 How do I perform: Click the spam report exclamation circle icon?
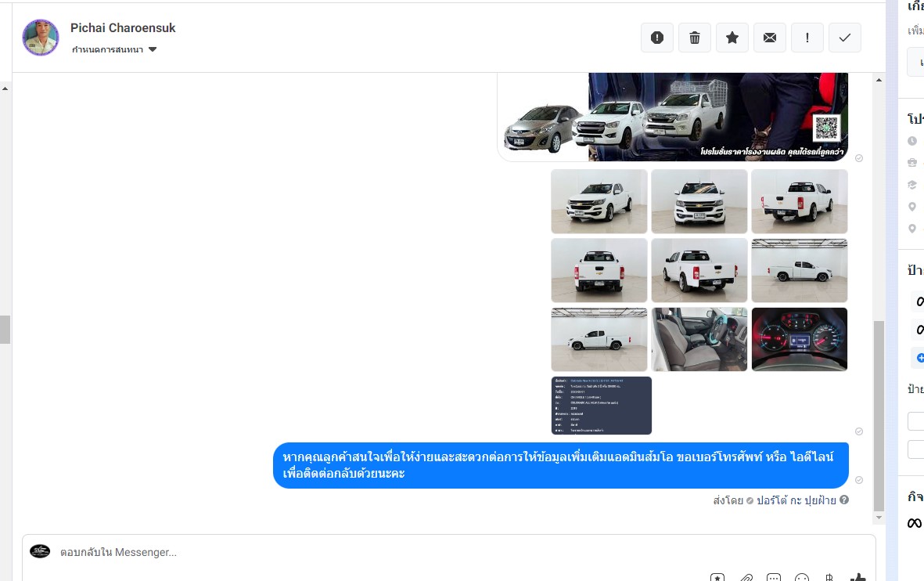pos(657,38)
